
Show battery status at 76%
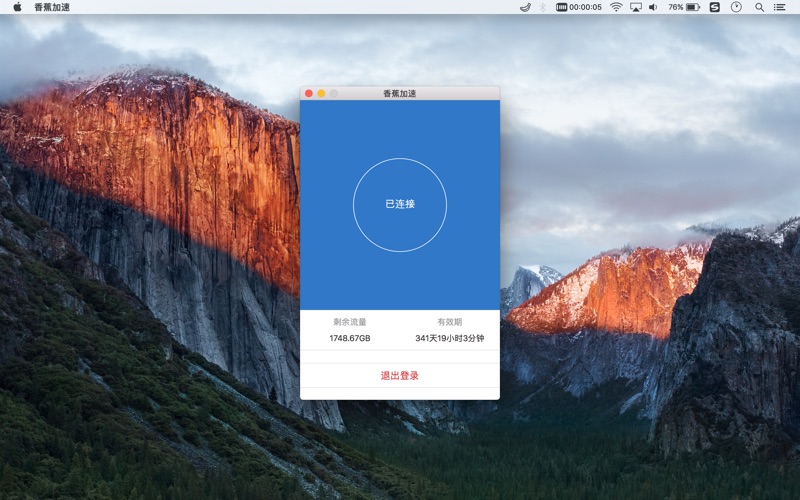pyautogui.click(x=684, y=7)
